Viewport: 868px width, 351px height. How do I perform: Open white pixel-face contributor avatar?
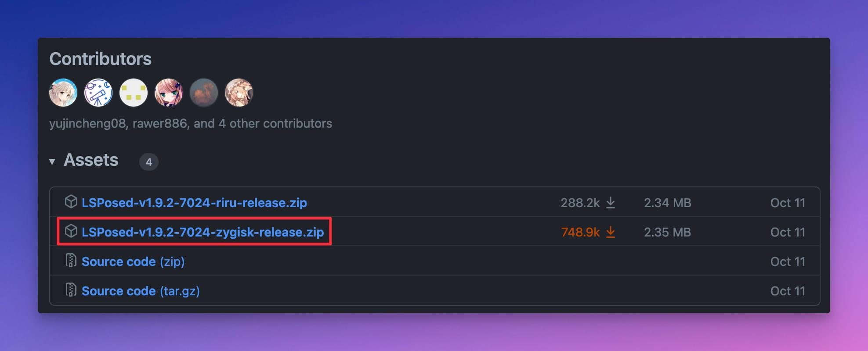134,93
